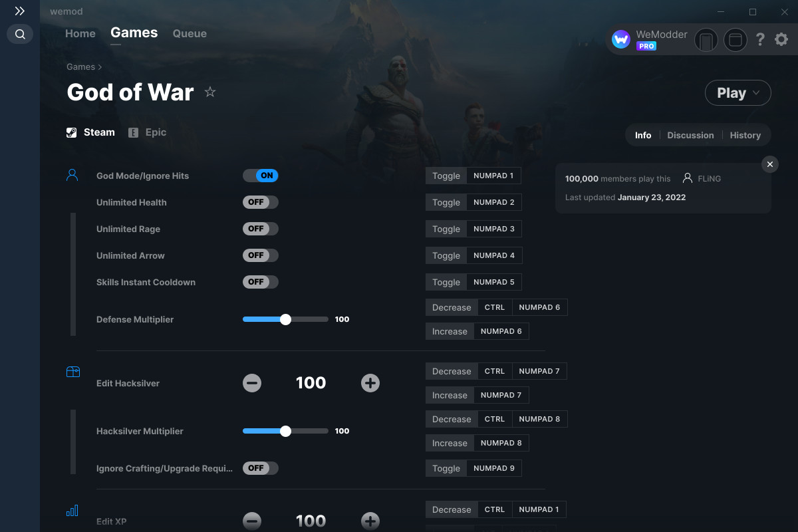This screenshot has width=798, height=532.
Task: Expand the sidebar with double-chevron icon
Action: [x=20, y=11]
